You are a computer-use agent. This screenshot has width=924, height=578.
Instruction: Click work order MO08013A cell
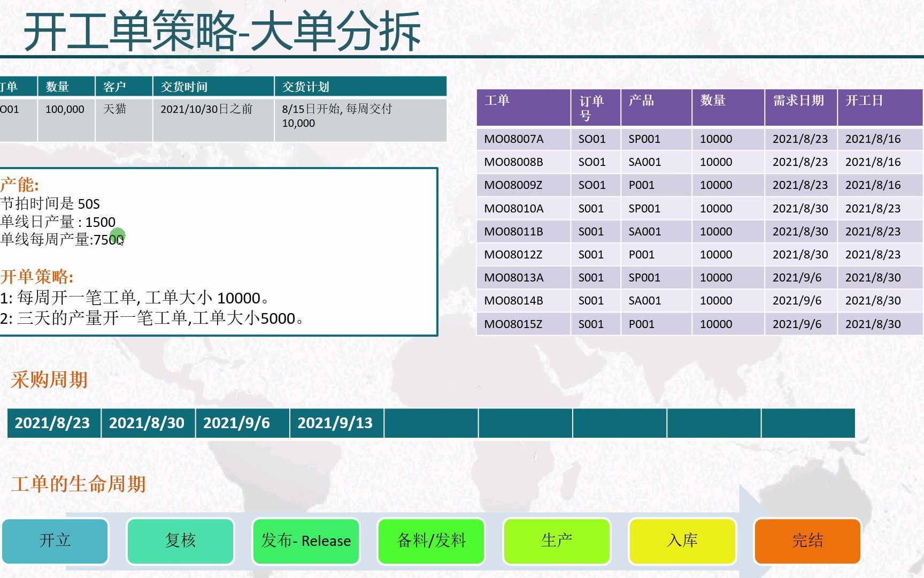[x=523, y=278]
